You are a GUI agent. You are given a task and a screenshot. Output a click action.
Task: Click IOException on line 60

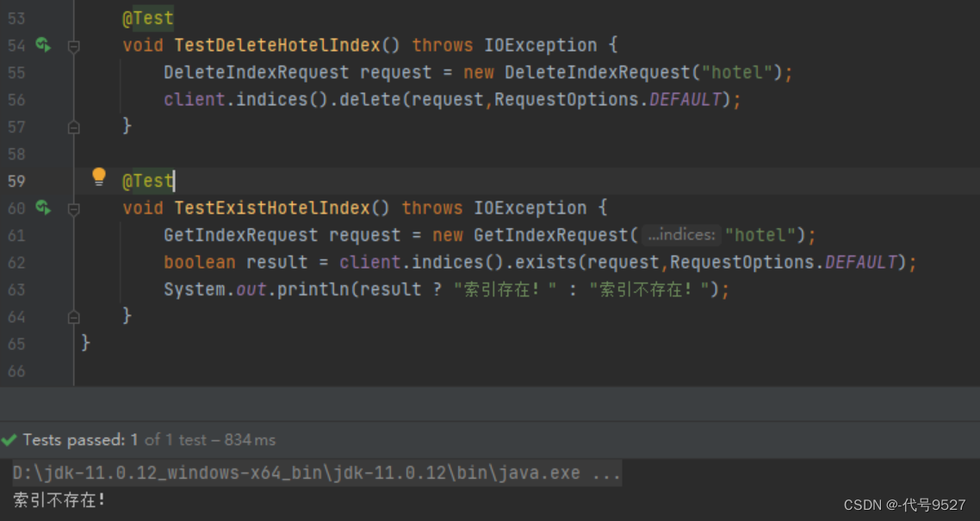530,208
